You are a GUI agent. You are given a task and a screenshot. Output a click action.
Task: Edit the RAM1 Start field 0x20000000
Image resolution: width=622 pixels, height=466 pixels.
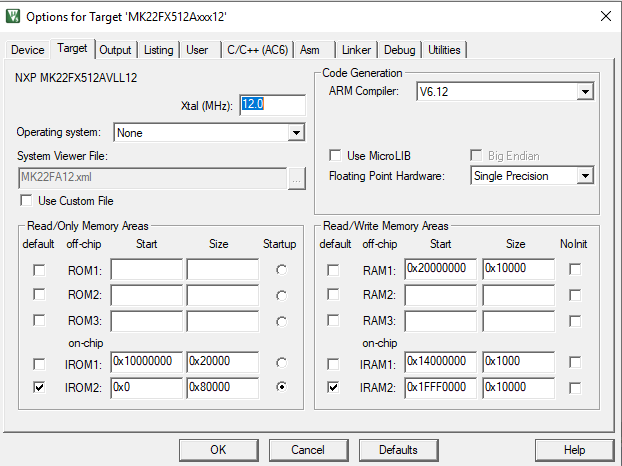(440, 270)
